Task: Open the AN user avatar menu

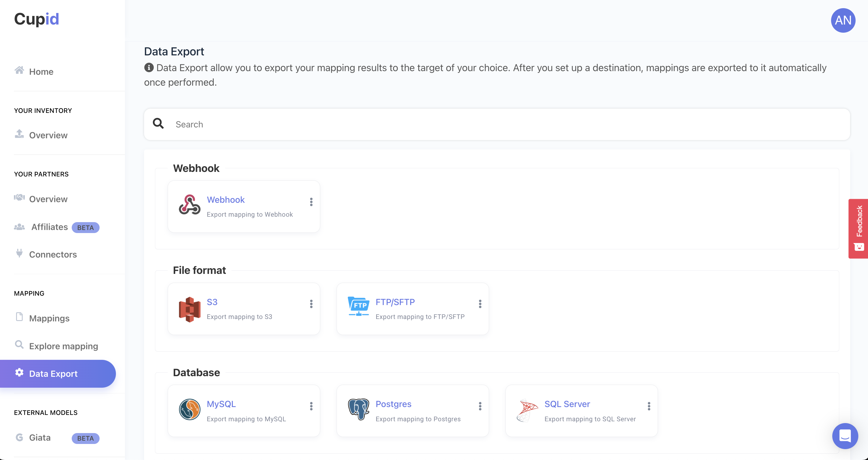Action: [x=843, y=20]
